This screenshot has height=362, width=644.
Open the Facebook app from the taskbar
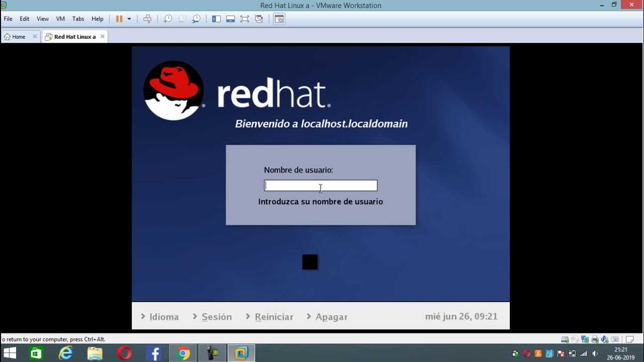[x=154, y=353]
